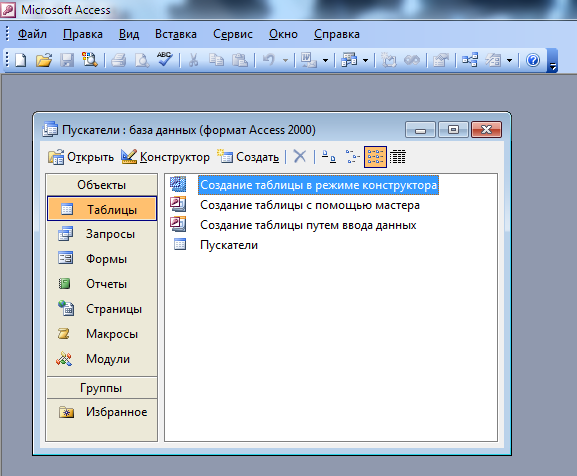Image resolution: width=577 pixels, height=476 pixels.
Task: Click the Paste clipboard icon
Action: [239, 60]
